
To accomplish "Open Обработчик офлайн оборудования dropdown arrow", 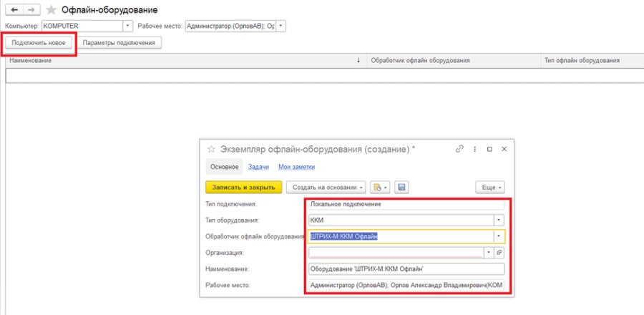I will (x=499, y=236).
